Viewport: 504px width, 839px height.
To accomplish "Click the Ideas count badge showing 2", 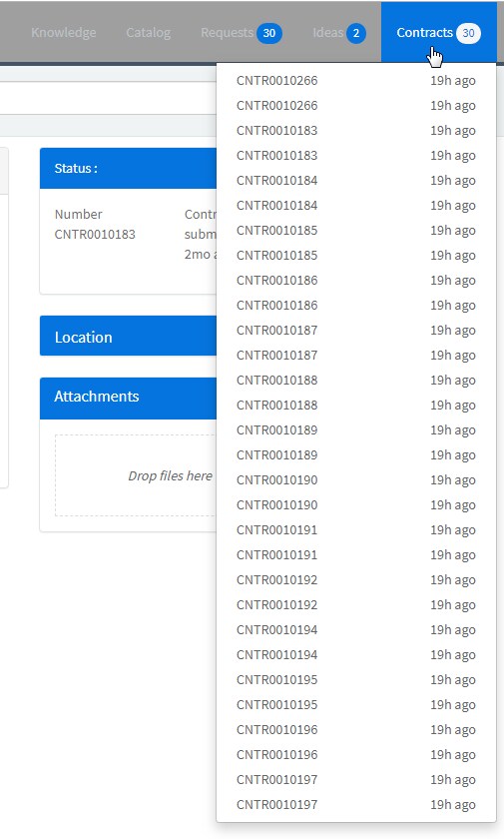I will point(356,33).
